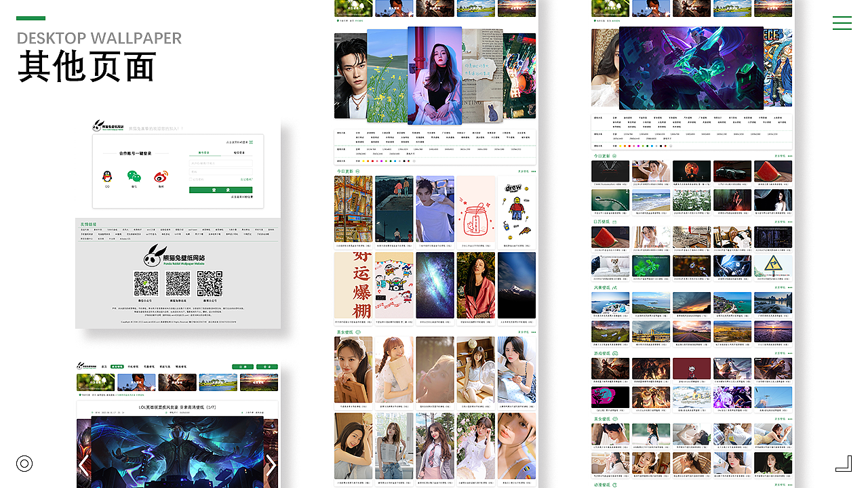
Task: Click the man in black suit carousel slide
Action: [x=351, y=76]
